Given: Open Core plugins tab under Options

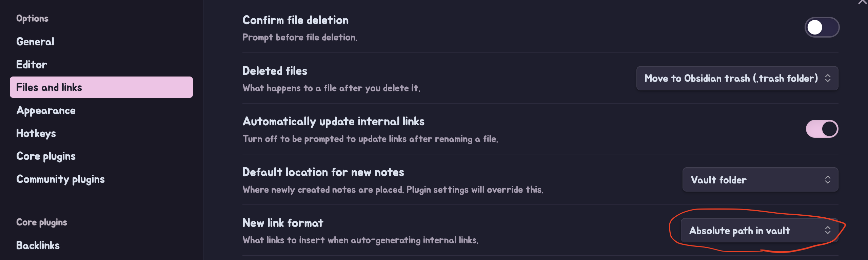Looking at the screenshot, I should click(x=46, y=156).
